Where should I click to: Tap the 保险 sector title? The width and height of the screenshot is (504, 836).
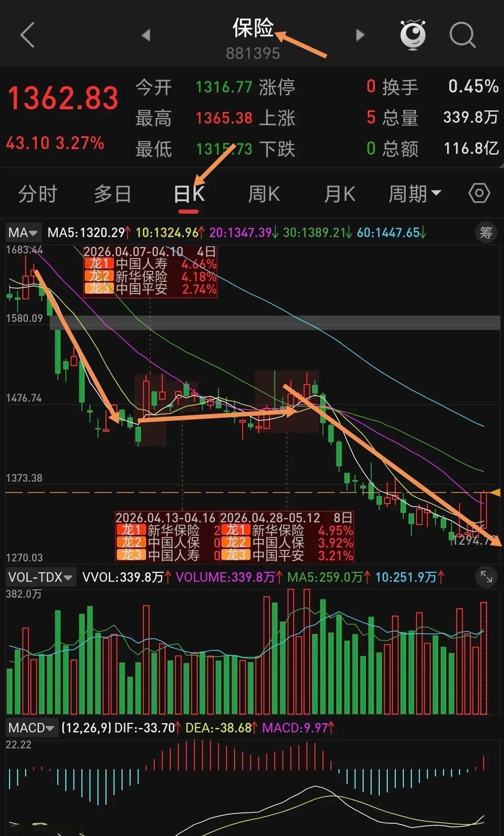click(x=253, y=28)
